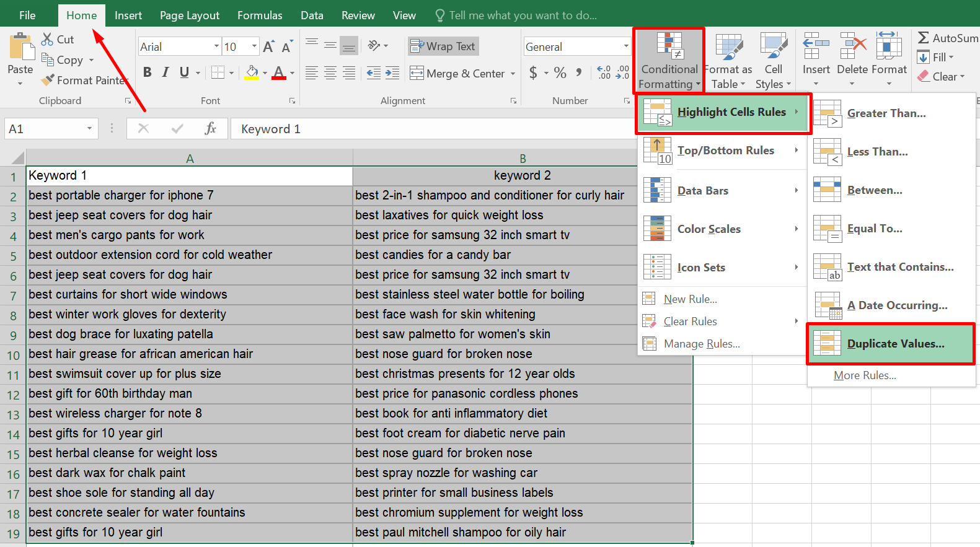
Task: Apply Accounting dollar number format
Action: (x=533, y=73)
